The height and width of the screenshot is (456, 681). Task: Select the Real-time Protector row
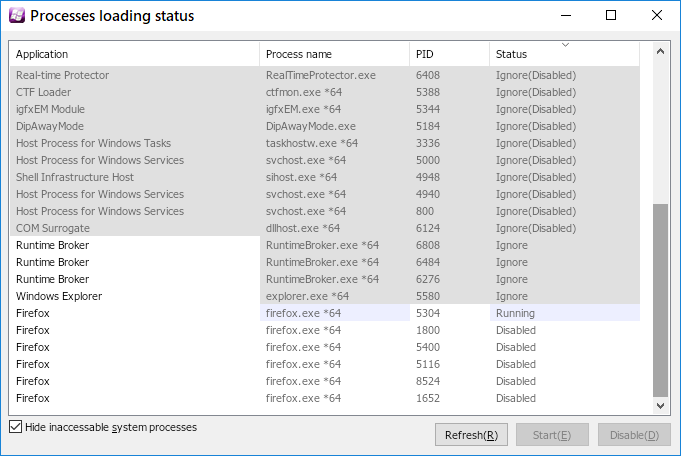[325, 75]
